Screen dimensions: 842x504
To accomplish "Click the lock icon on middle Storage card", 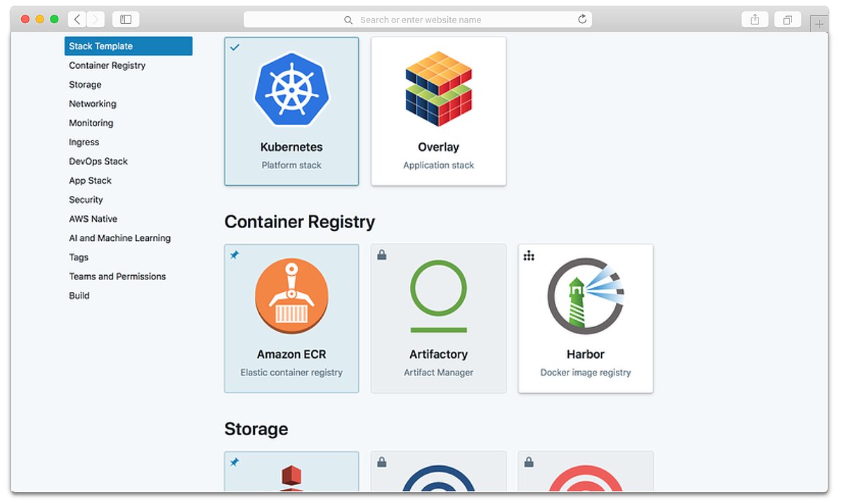I will point(382,462).
